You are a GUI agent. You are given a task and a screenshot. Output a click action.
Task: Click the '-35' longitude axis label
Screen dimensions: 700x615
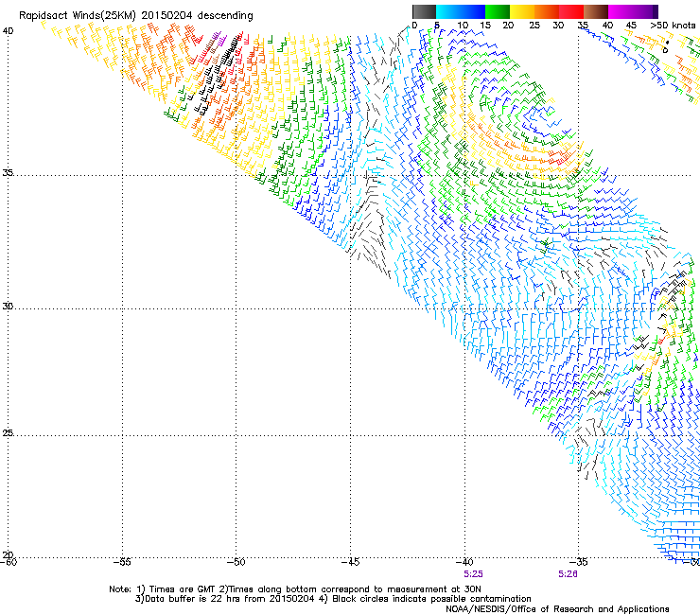579,562
